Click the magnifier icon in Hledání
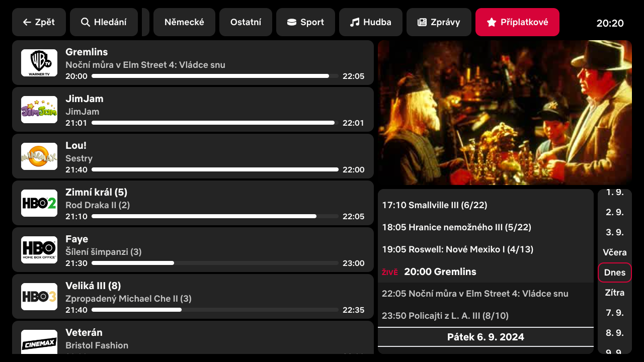This screenshot has width=644, height=362. (86, 22)
